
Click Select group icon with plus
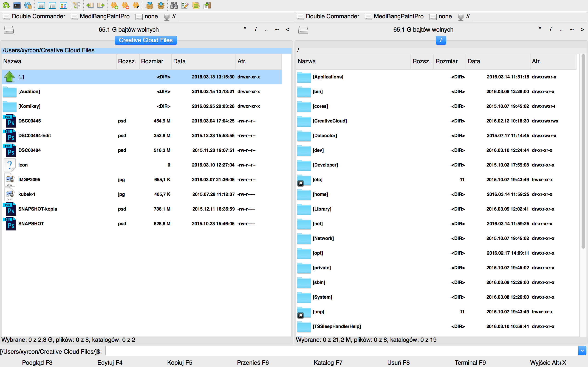point(114,5)
